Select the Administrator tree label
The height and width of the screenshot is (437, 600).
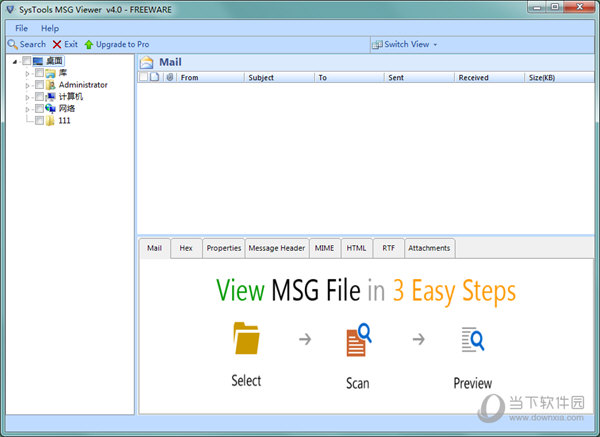83,85
